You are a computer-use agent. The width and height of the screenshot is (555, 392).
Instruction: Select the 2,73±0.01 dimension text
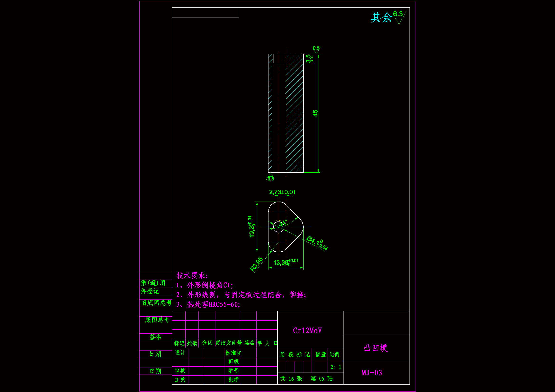[282, 192]
